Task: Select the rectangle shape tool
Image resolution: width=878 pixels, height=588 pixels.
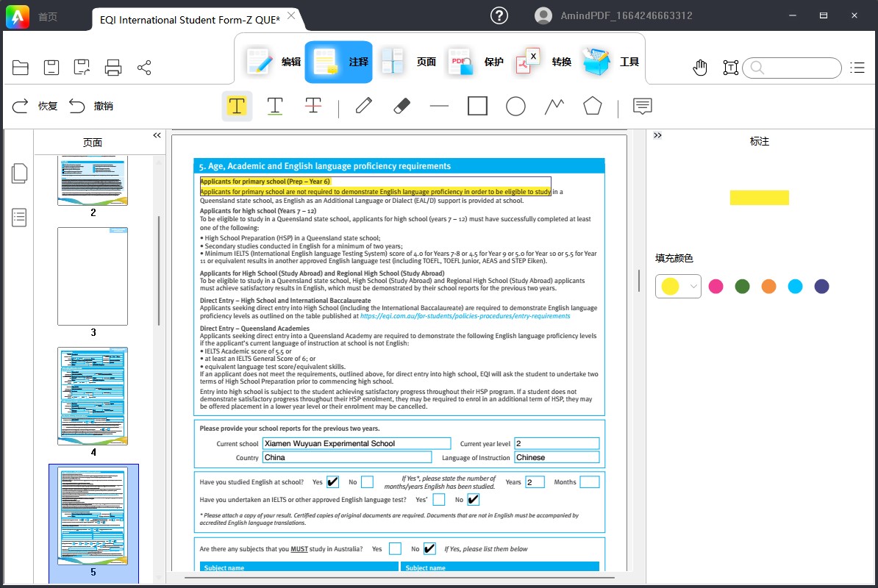Action: click(x=478, y=106)
